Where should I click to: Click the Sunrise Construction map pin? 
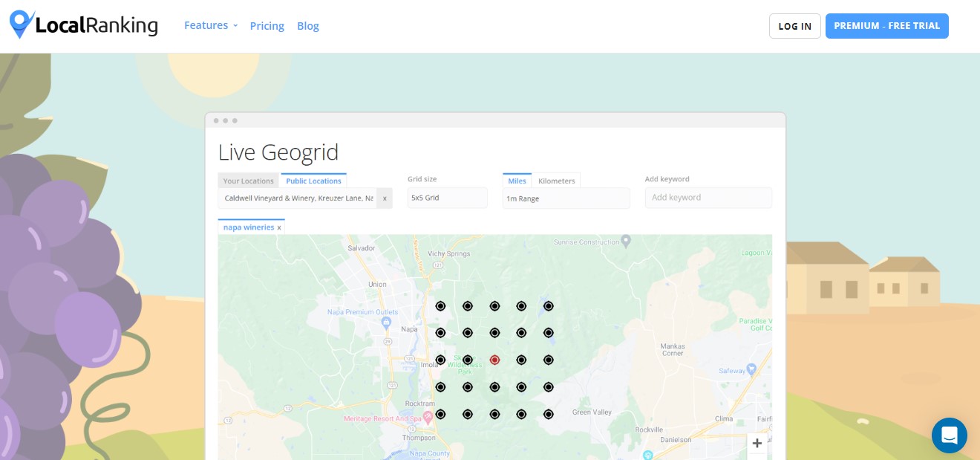click(626, 241)
